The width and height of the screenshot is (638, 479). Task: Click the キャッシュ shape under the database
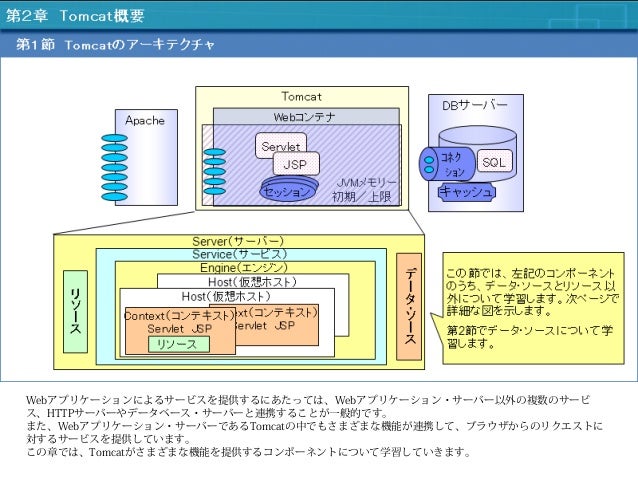(x=467, y=191)
